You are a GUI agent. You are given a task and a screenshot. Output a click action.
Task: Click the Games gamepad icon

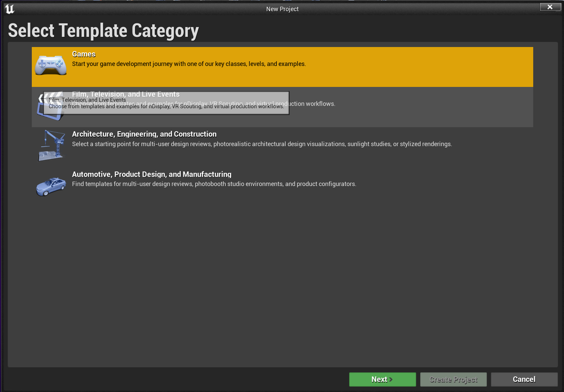(x=51, y=65)
